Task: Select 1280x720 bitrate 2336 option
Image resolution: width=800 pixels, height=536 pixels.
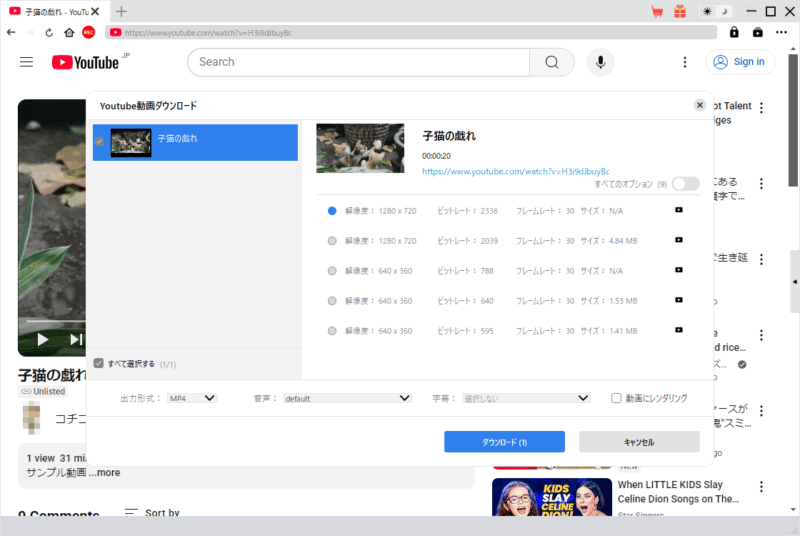Action: click(x=332, y=211)
